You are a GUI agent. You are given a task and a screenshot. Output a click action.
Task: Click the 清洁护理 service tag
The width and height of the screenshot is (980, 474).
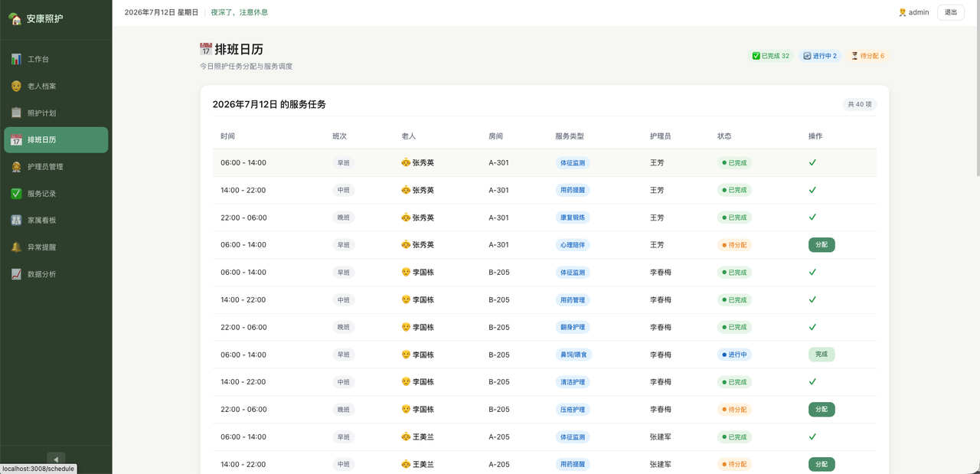(573, 381)
